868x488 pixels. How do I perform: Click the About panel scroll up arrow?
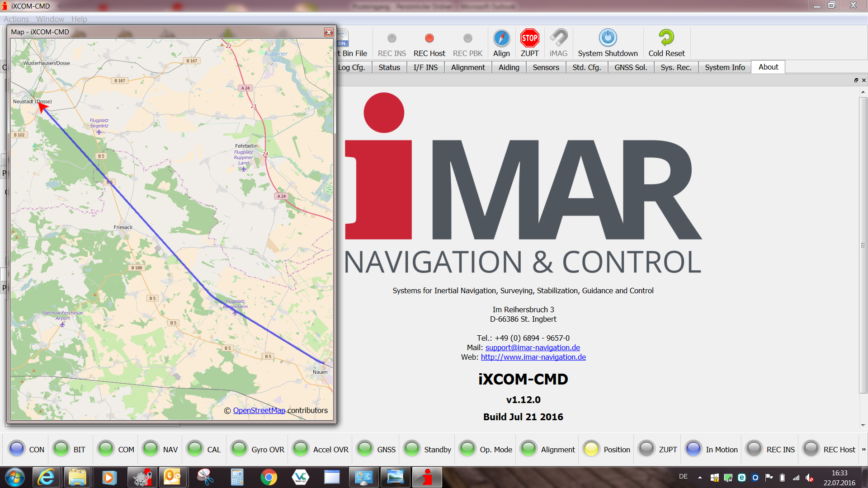863,92
